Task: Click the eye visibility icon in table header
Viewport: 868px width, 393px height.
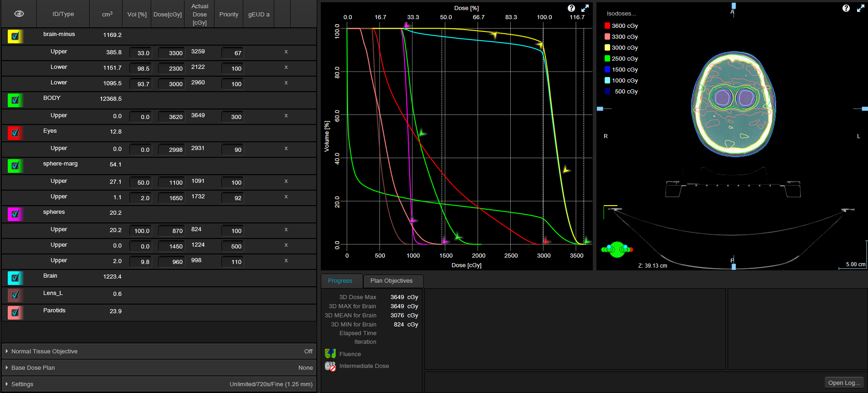Action: 19,14
